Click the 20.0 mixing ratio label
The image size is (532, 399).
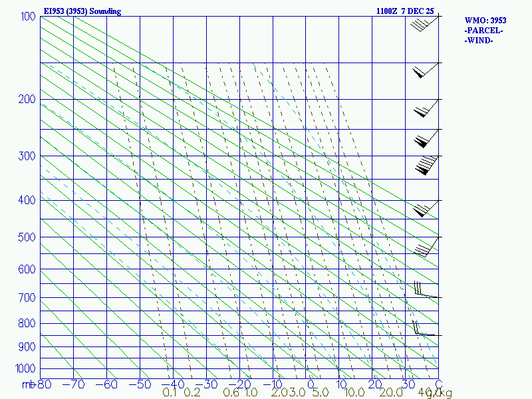[390, 393]
